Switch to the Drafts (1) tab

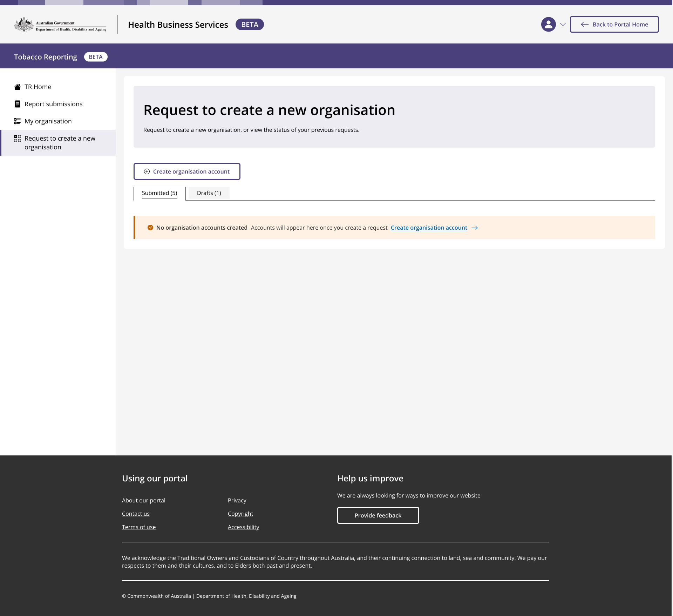(x=209, y=193)
